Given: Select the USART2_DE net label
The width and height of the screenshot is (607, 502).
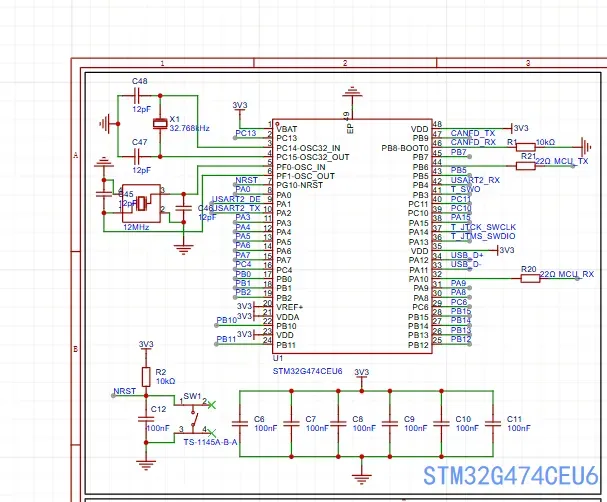Looking at the screenshot, I should click(x=236, y=199).
